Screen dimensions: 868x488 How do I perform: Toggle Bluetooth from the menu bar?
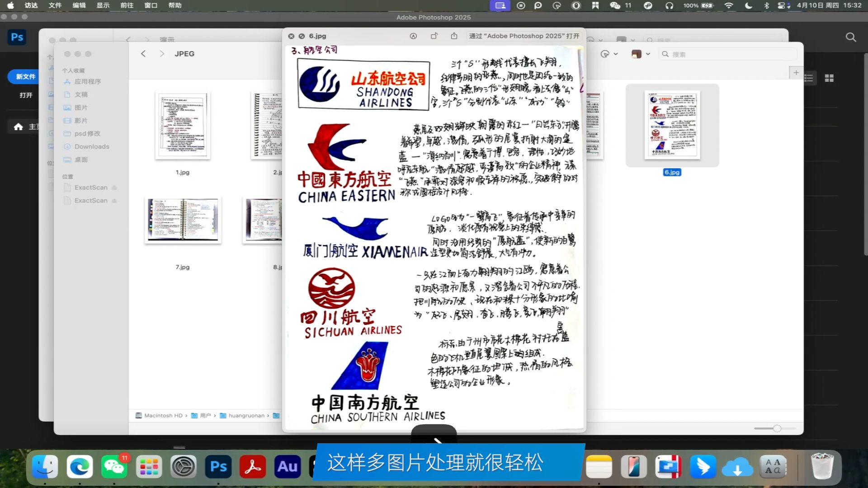(x=766, y=5)
